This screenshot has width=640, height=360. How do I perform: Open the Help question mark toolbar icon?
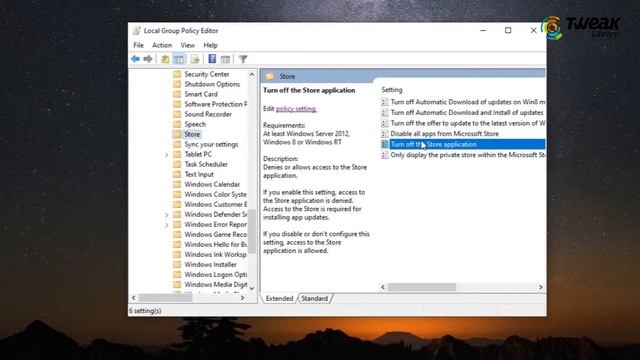(x=212, y=59)
